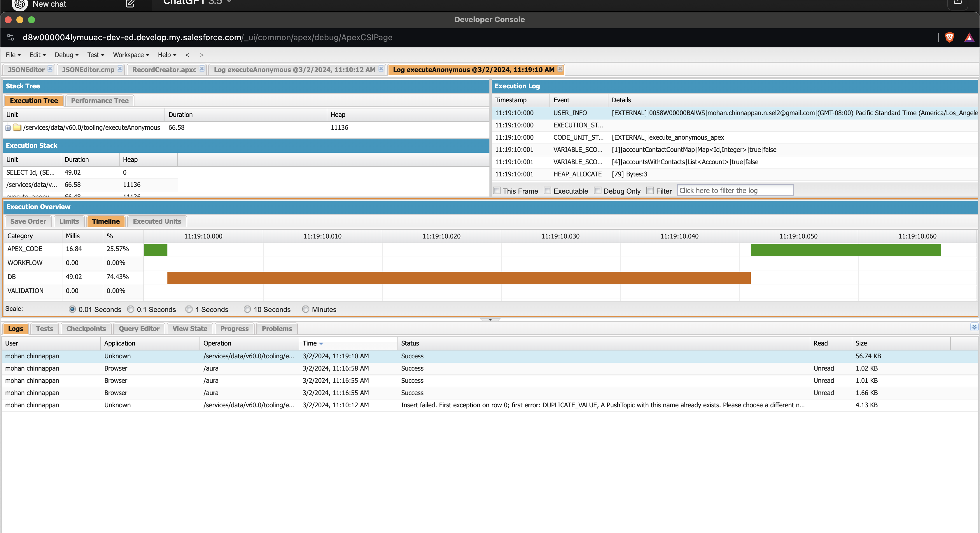Screen dimensions: 980x533
Task: Click the green APEX_CODE bar near 11:19:10.050
Action: pos(845,250)
